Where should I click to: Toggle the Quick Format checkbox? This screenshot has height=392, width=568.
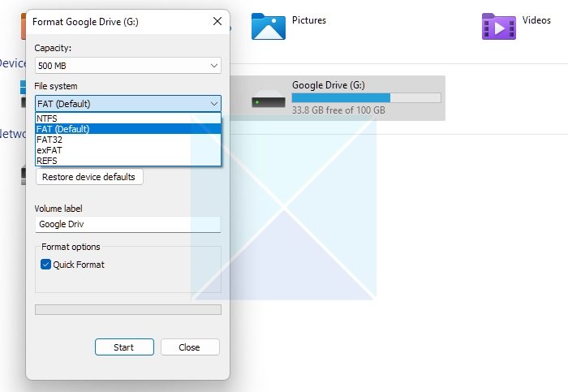point(45,265)
